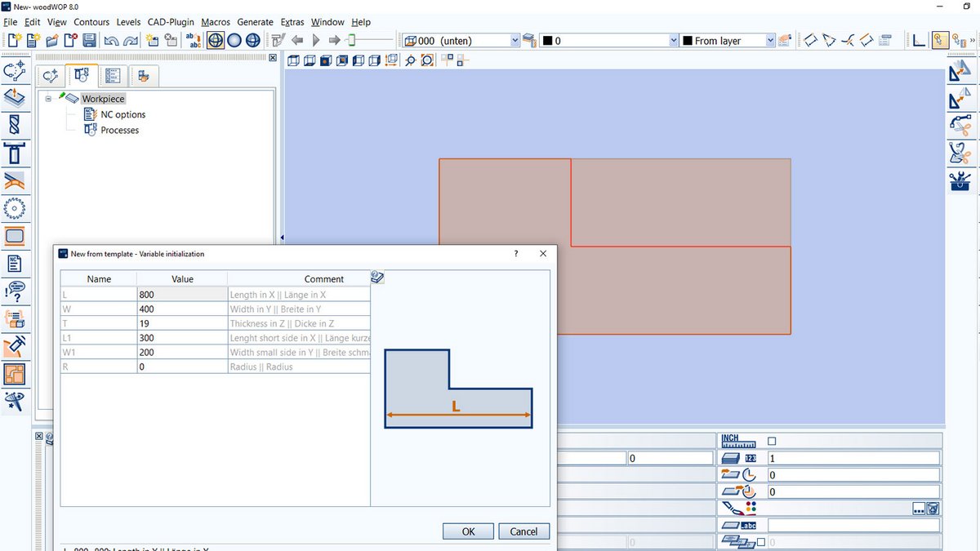Open the 000 (unten) layer dropdown
980x551 pixels.
click(x=514, y=40)
